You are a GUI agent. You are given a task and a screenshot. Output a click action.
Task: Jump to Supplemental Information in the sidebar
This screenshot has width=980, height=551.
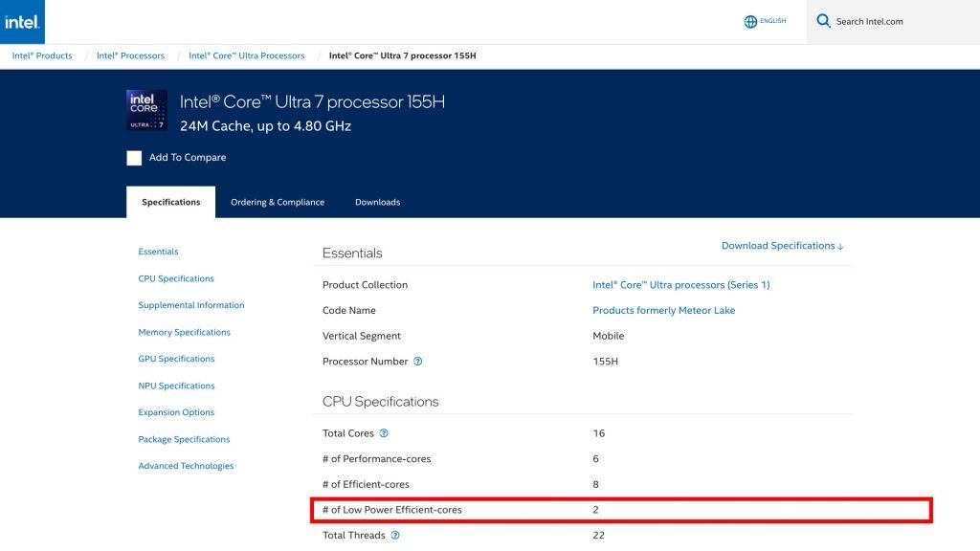pyautogui.click(x=191, y=305)
